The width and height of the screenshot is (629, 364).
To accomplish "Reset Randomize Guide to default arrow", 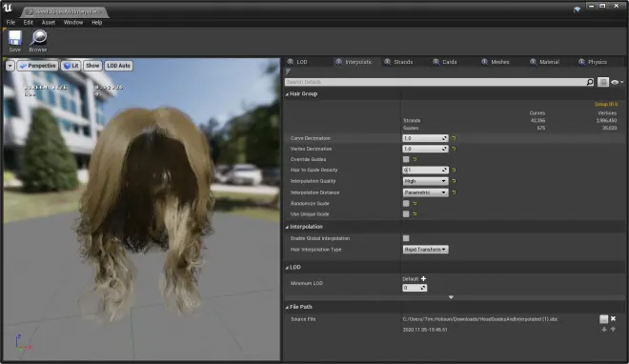I will click(415, 204).
